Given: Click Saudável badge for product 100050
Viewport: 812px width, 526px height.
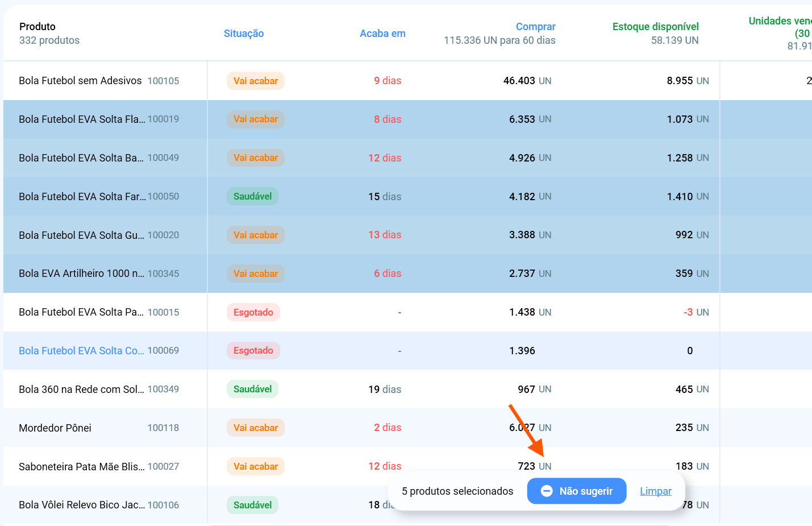Looking at the screenshot, I should pos(252,196).
